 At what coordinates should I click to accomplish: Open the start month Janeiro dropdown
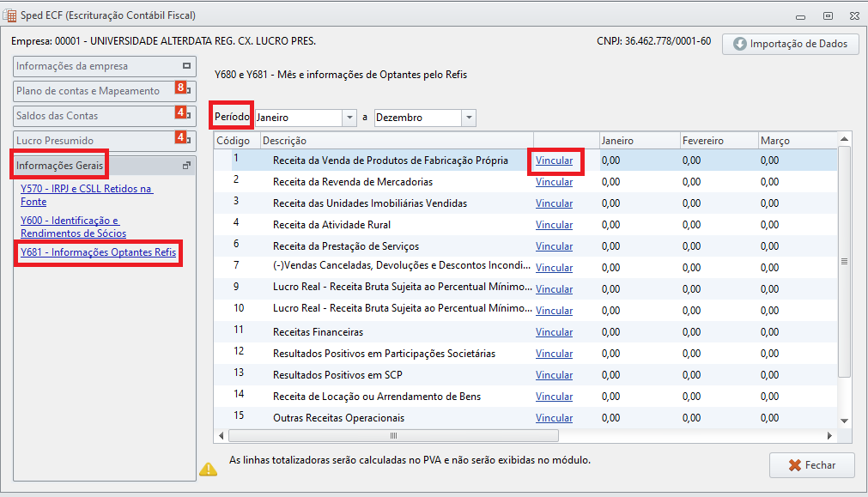click(x=349, y=118)
